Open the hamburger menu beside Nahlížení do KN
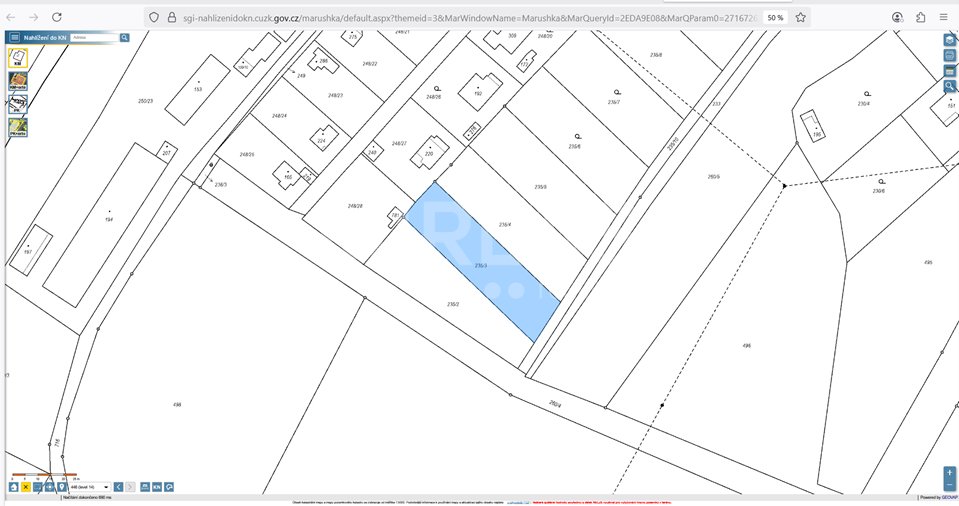The height and width of the screenshot is (506, 959). 15,37
